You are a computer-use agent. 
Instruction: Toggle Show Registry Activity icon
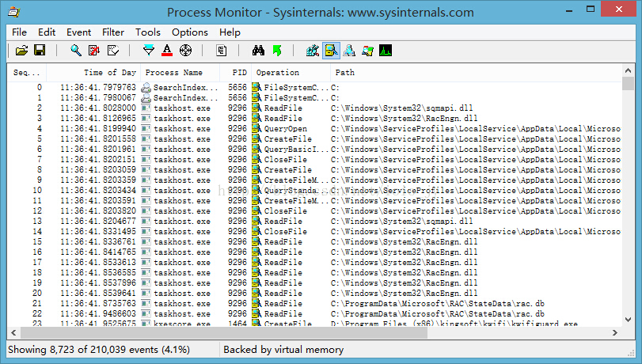tap(313, 51)
